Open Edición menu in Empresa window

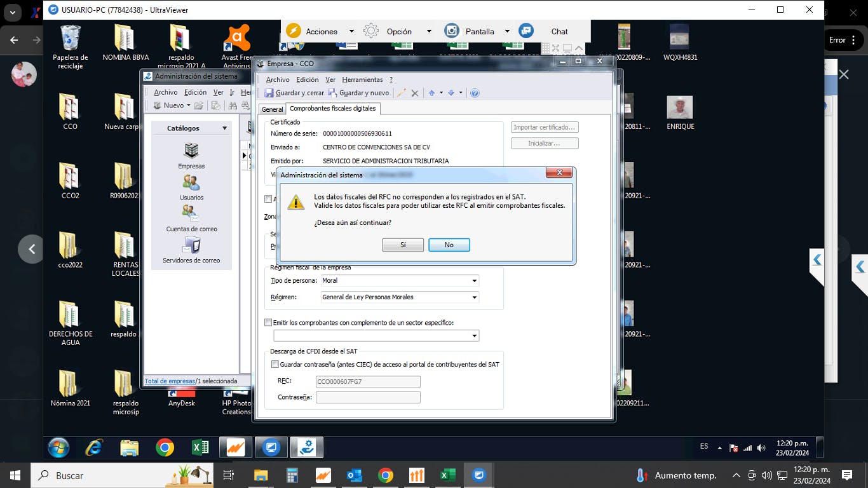308,79
